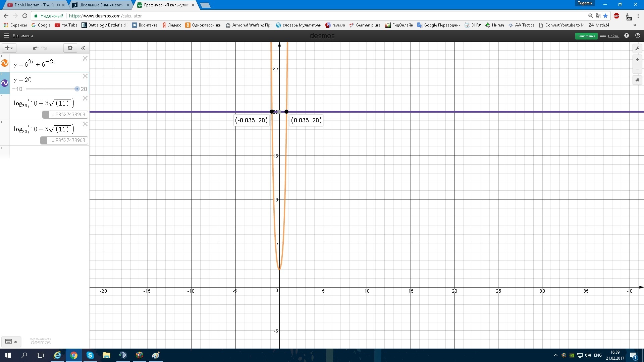Click the Войти login link
Screen dimensions: 644x362
point(613,36)
